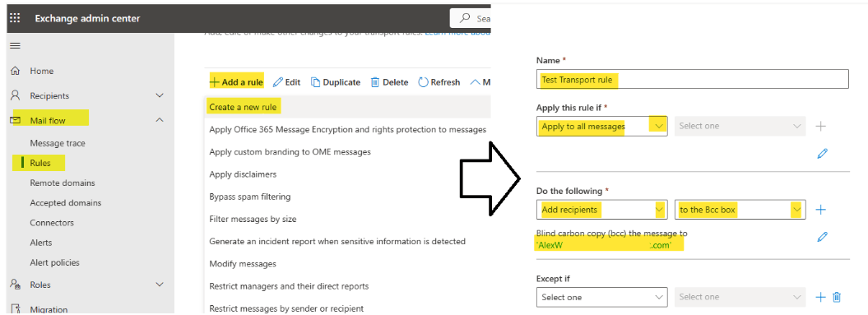
Task: Click Edit pencil in rules toolbar
Action: tap(287, 82)
